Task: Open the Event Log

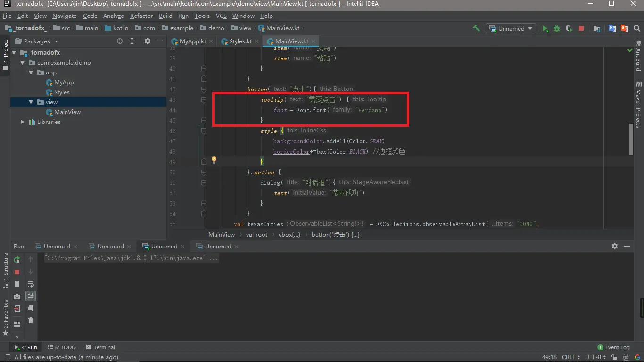Action: pos(613,347)
